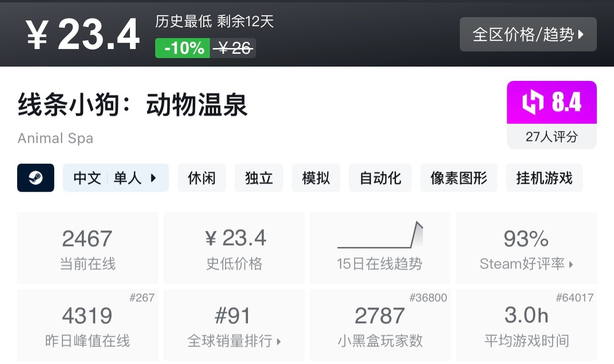614x364 pixels.
Task: Select the 像素图形 tag
Action: (x=458, y=177)
